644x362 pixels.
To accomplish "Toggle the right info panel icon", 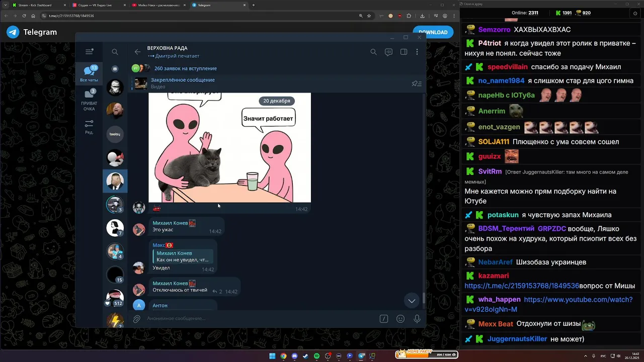I will point(404,52).
